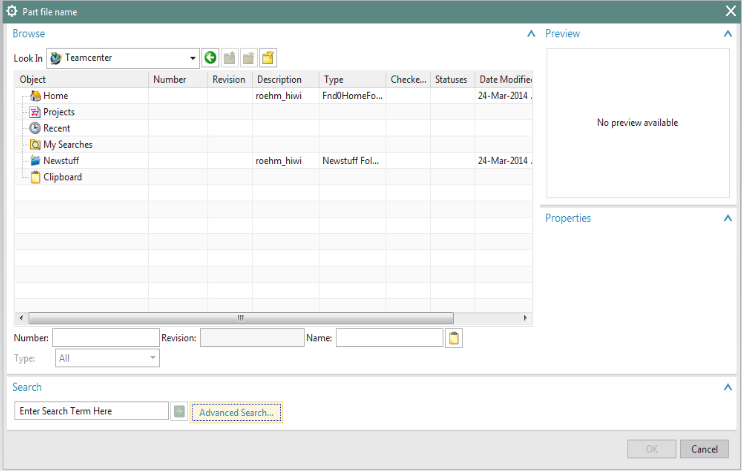Click the green Back arrow icon
Screen dimensions: 742x471
point(211,58)
